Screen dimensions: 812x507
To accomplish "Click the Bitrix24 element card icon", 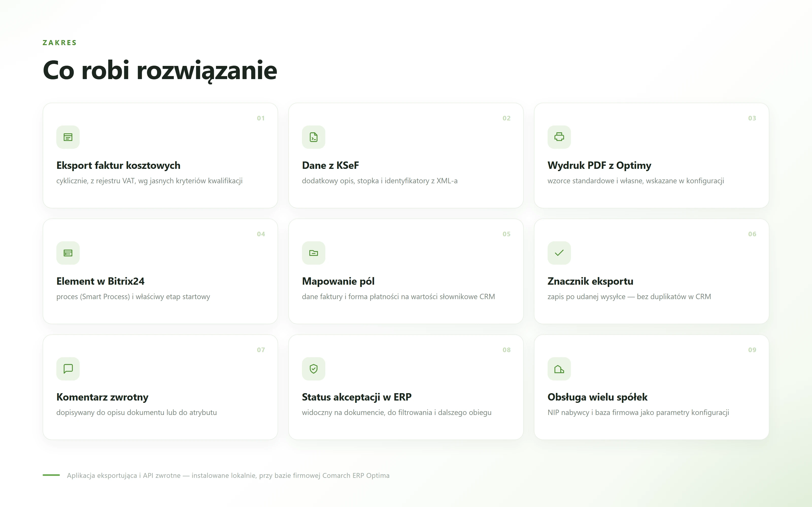I will [68, 253].
